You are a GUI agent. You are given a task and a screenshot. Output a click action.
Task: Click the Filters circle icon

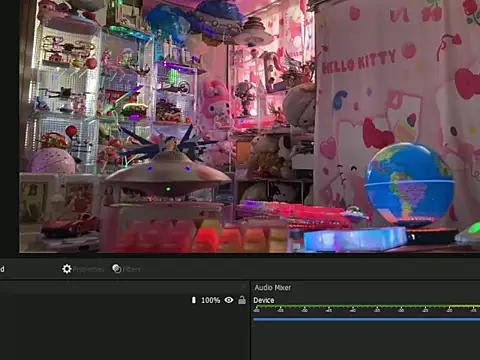[x=117, y=268]
